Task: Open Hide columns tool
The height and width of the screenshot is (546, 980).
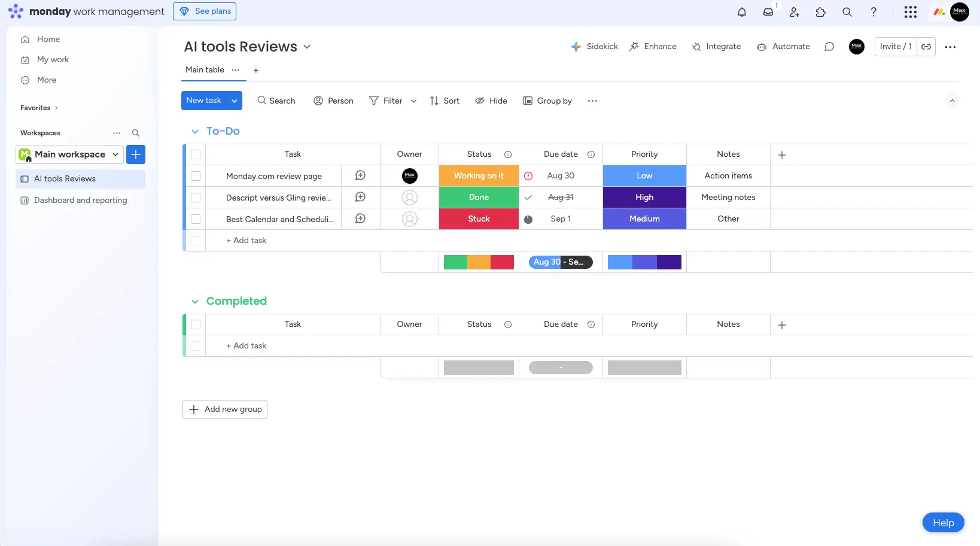Action: (491, 101)
